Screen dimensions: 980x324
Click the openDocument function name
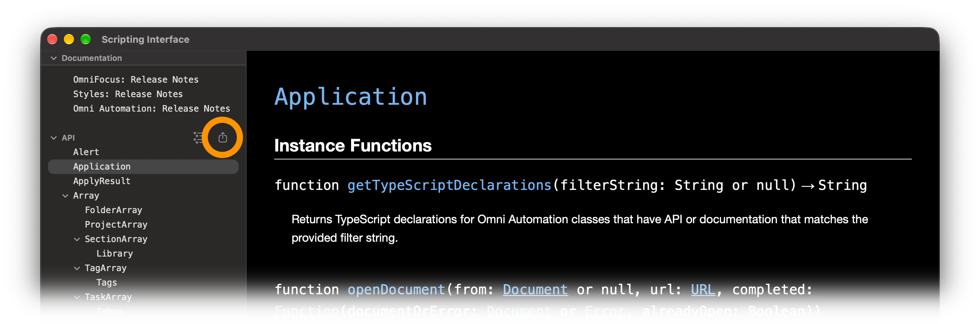pos(396,290)
